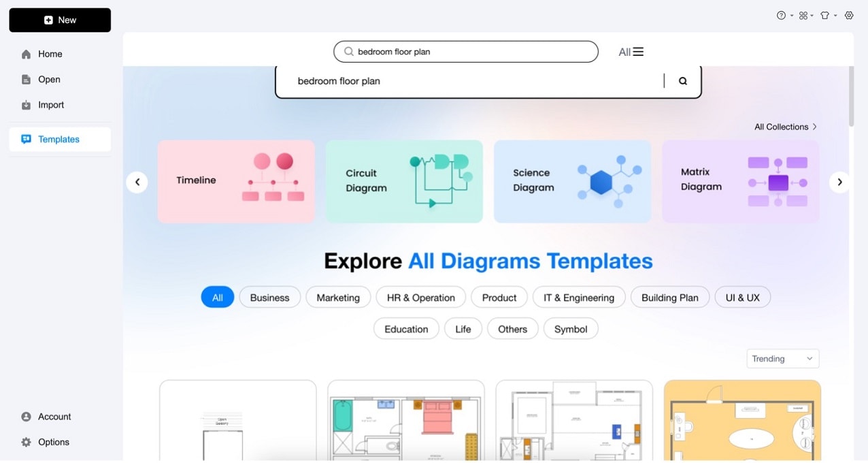Screen dimensions: 868x463
Task: Open the shirt theme menu
Action: pos(825,15)
